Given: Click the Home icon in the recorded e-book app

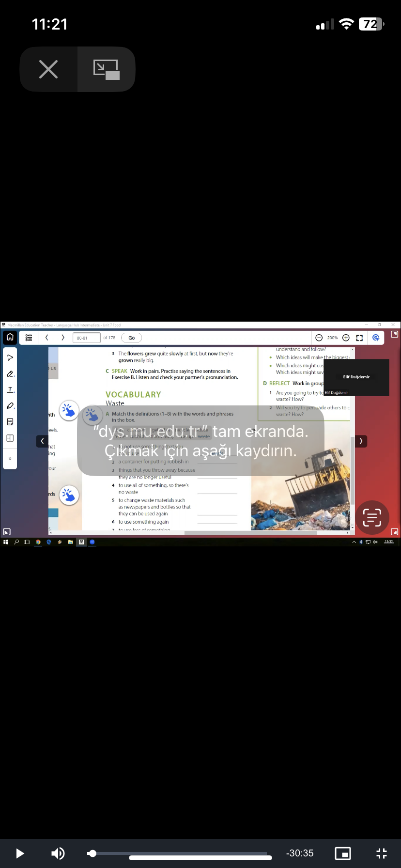Looking at the screenshot, I should [10, 337].
